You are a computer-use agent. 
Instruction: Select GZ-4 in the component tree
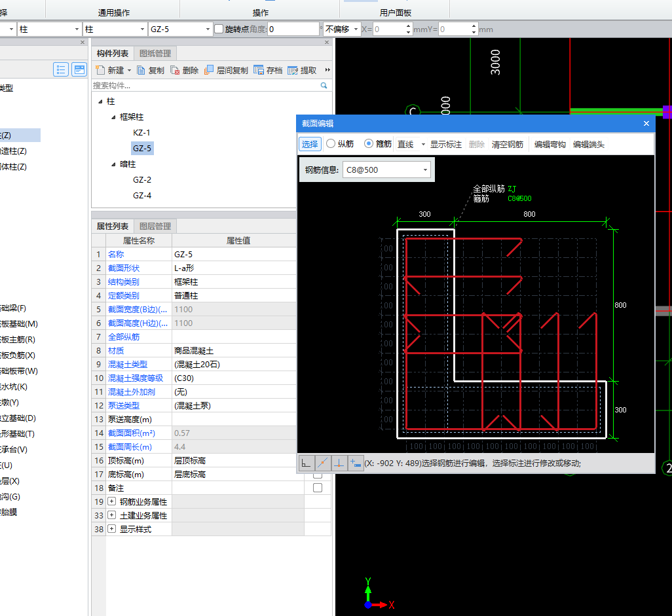142,196
